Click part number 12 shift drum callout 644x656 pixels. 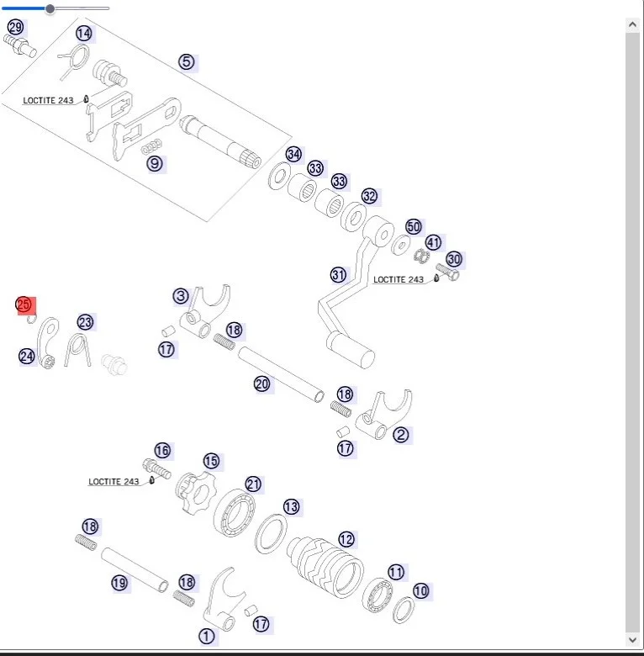pyautogui.click(x=346, y=539)
